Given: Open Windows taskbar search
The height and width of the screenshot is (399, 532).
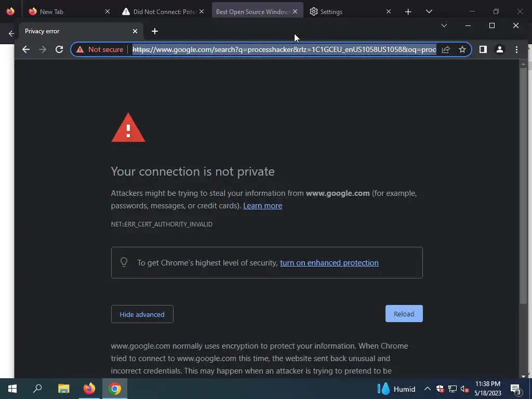Looking at the screenshot, I should coord(37,389).
